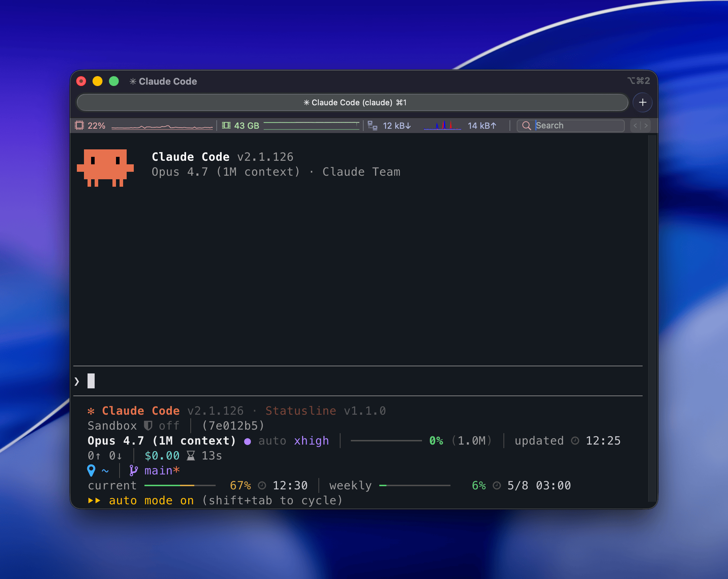Click the Claude pixel mascot logo
This screenshot has width=728, height=579.
point(105,168)
